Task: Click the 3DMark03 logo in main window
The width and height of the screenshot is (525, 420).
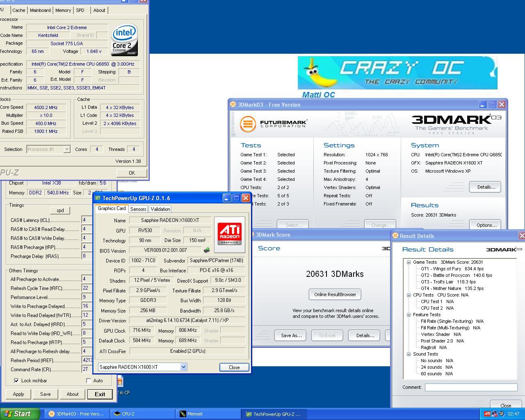Action: tap(457, 124)
